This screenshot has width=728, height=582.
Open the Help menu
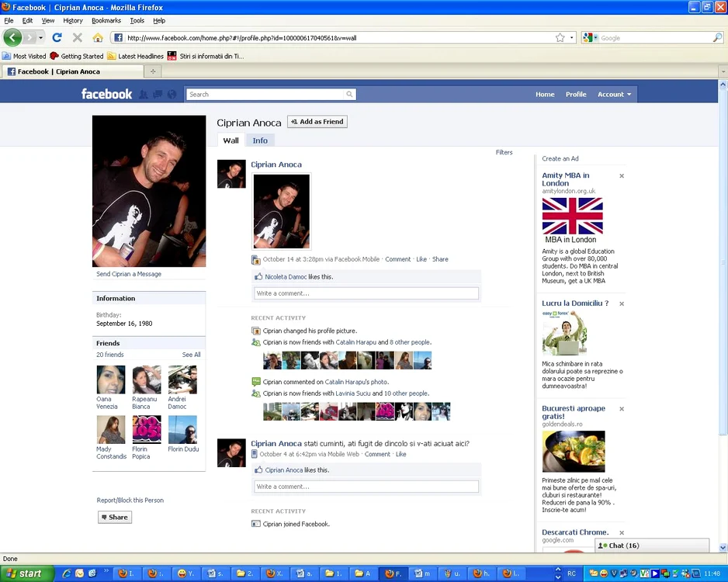[159, 20]
